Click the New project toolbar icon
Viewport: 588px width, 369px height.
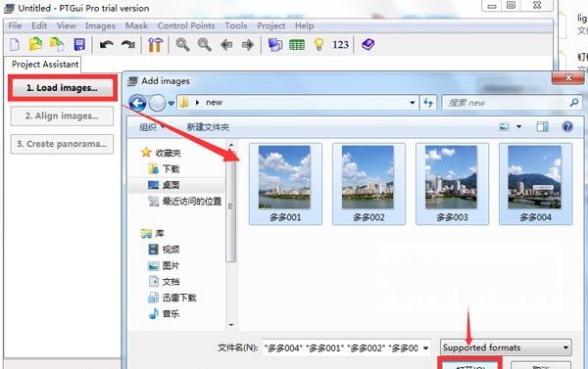point(15,45)
